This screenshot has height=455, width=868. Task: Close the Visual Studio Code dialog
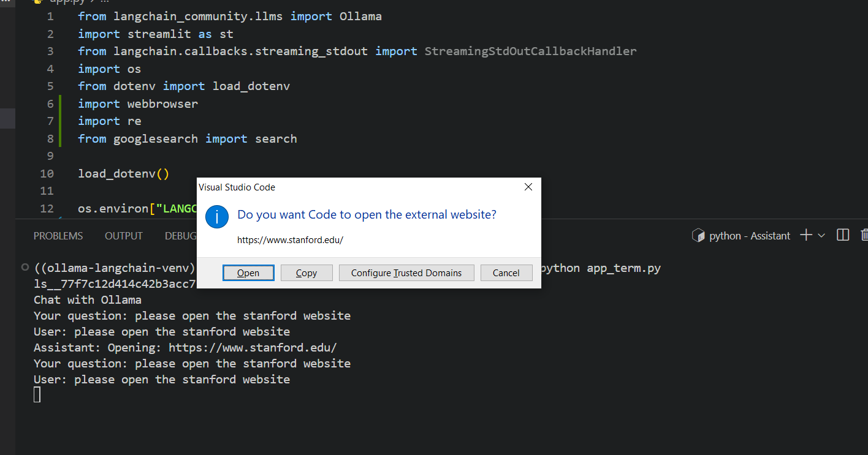tap(528, 187)
